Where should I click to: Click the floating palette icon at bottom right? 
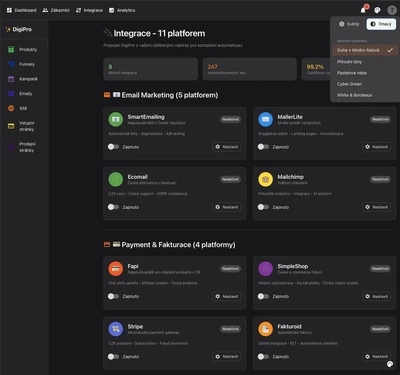390,364
